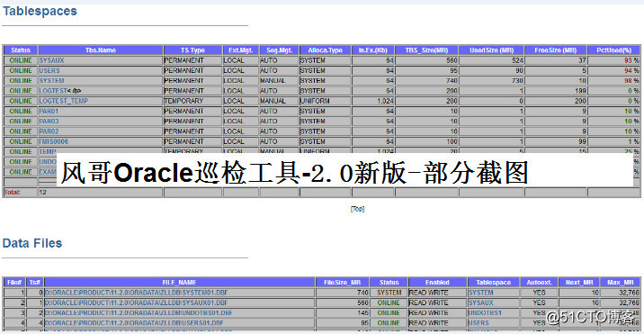Screen dimensions: 644x334
Task: Select the 99 free size cell of FMIS0006 row
Action: coord(556,141)
